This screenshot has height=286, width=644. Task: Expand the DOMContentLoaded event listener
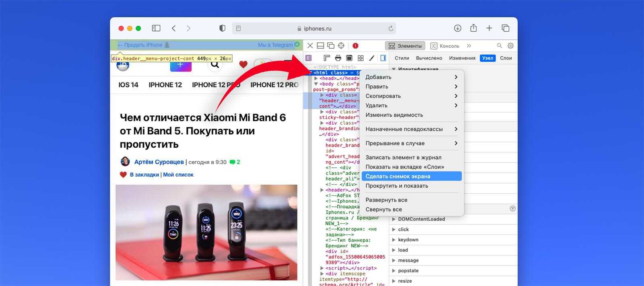(394, 219)
